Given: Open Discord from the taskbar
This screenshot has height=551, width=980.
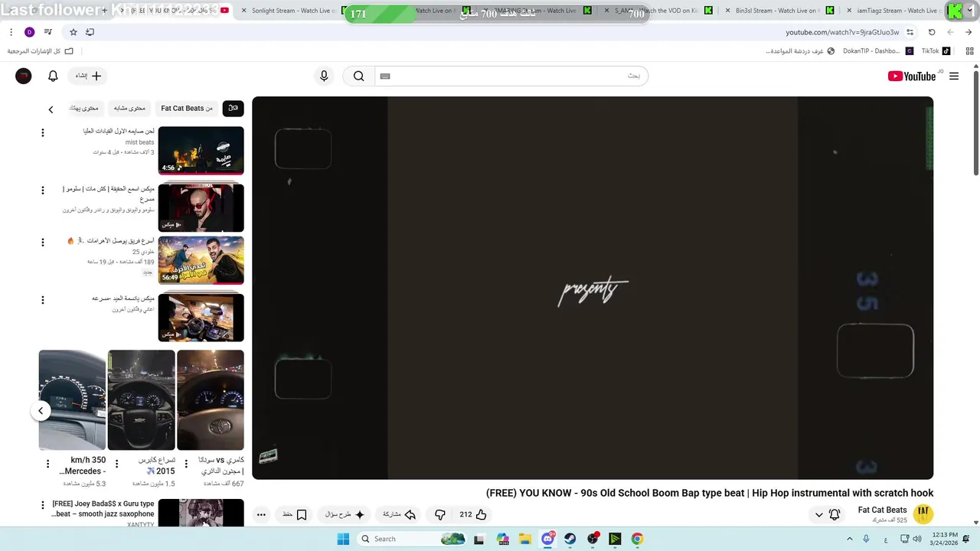Looking at the screenshot, I should point(547,539).
